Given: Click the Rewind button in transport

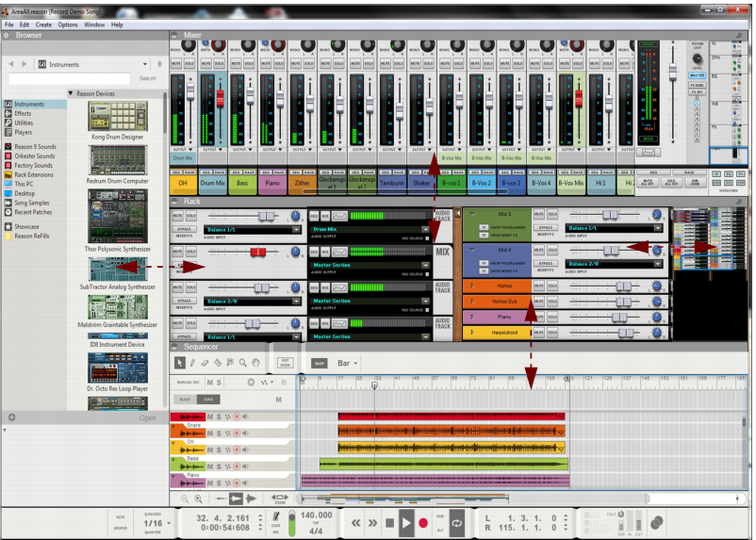Looking at the screenshot, I should pos(356,521).
